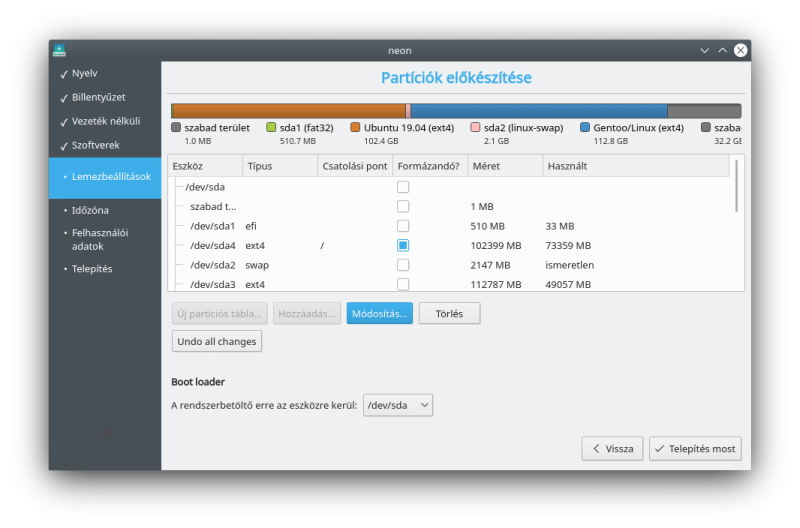The image size is (800, 528).
Task: Select the szabad t... free space row
Action: [449, 206]
